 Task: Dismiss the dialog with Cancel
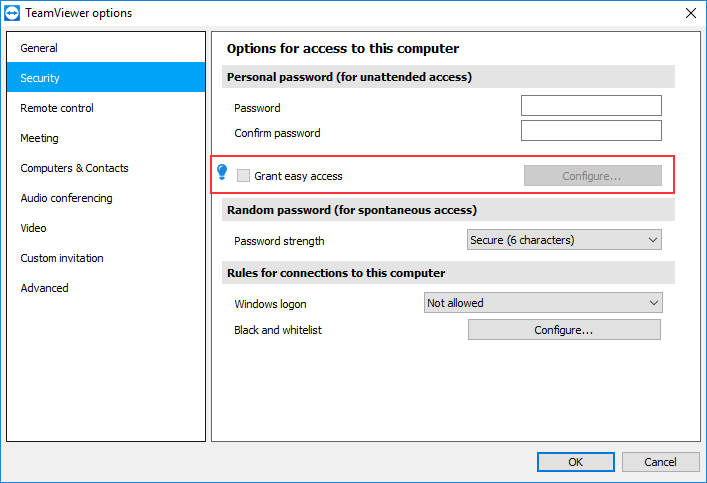(x=661, y=462)
